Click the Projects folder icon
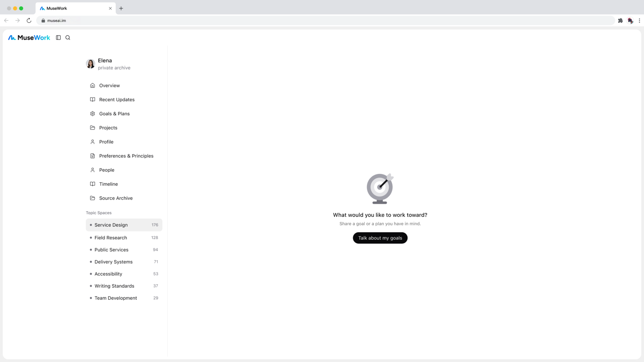 [x=92, y=128]
